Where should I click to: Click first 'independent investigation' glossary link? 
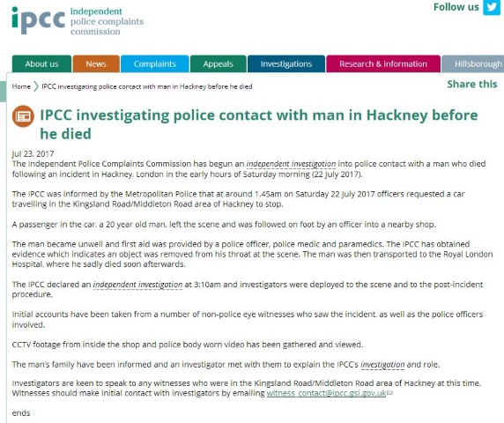291,164
